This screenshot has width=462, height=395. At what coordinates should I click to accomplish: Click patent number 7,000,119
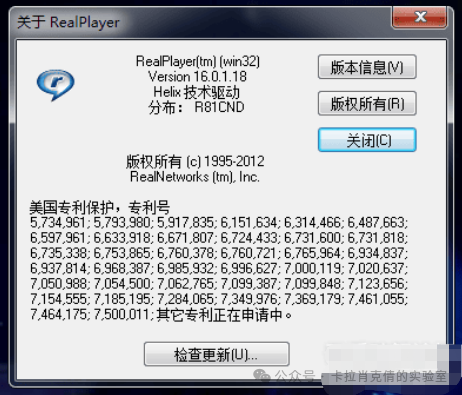(x=312, y=268)
